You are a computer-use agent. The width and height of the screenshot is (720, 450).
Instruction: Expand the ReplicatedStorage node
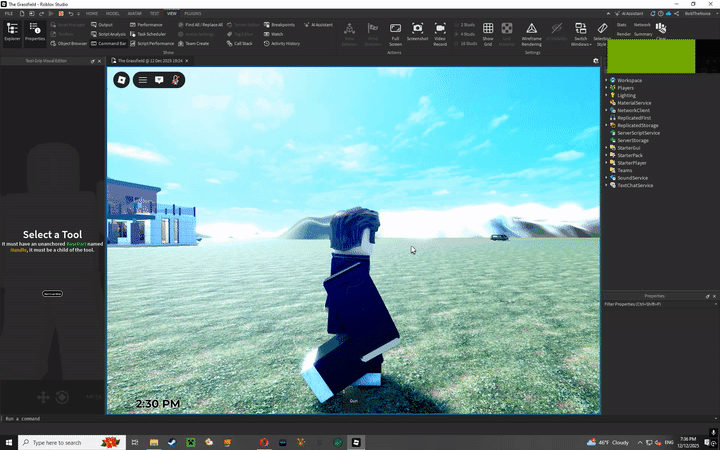point(606,125)
